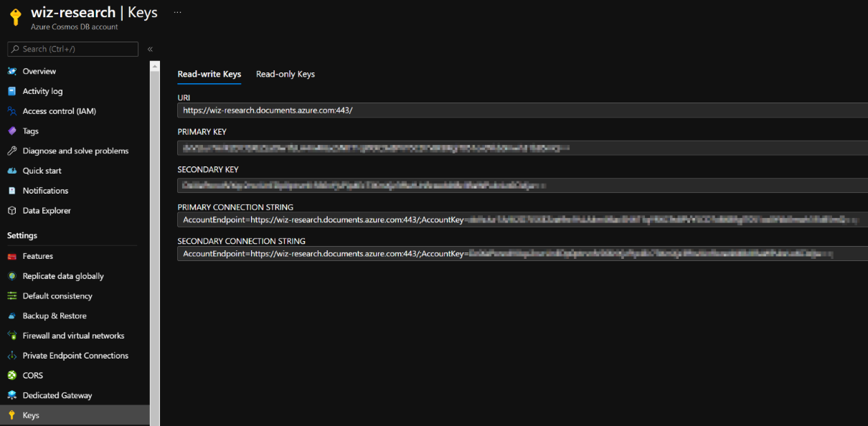Select Tags in the sidebar
The image size is (868, 426).
pyautogui.click(x=31, y=131)
